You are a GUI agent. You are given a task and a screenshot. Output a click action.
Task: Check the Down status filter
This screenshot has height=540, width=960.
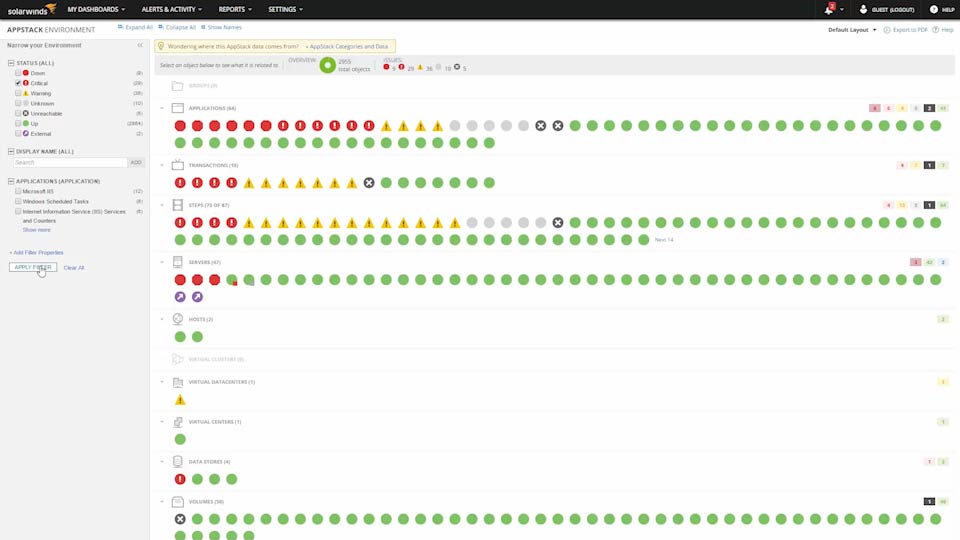(x=18, y=73)
